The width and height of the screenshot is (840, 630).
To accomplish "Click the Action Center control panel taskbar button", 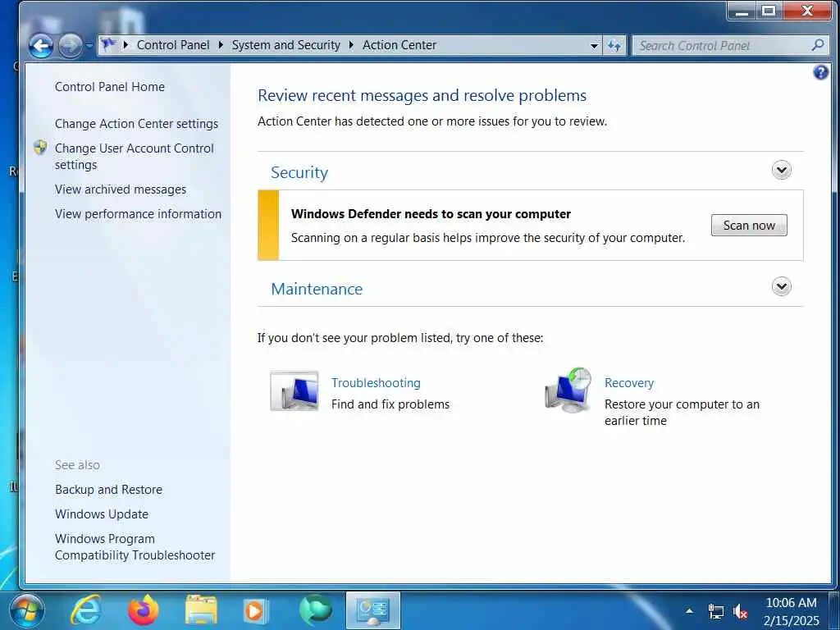I will click(x=373, y=610).
